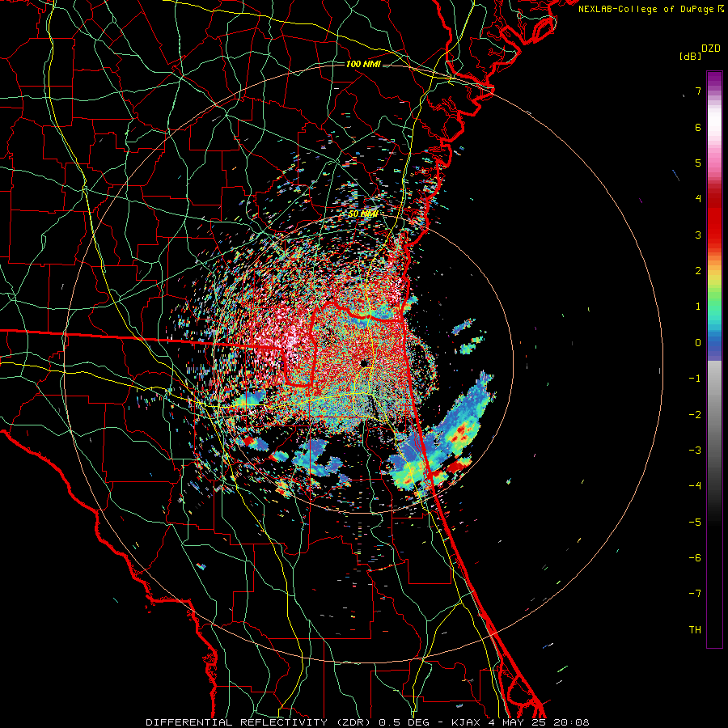Click the NEXLAB-College of DuPage watermark text
This screenshot has width=728, height=728.
click(651, 9)
